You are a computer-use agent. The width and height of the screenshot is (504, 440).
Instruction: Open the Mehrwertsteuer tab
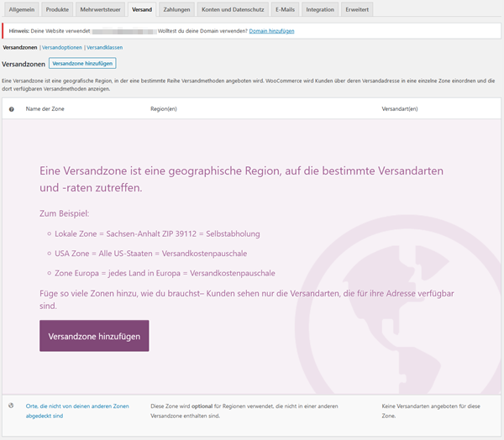[100, 9]
